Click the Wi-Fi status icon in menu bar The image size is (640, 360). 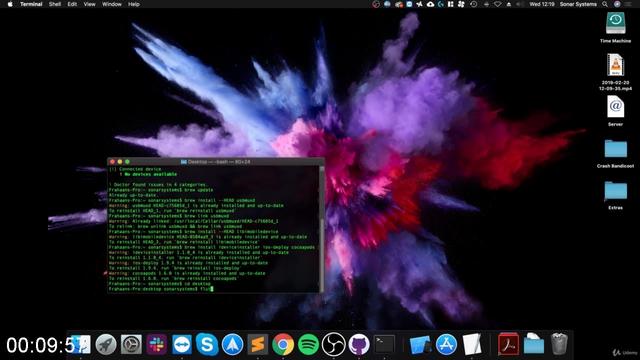[497, 4]
